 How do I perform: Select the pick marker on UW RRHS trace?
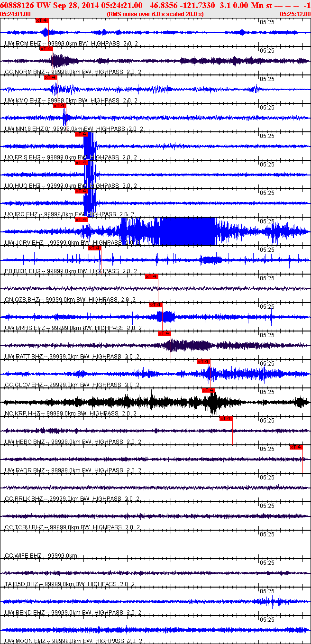pyautogui.click(x=156, y=305)
